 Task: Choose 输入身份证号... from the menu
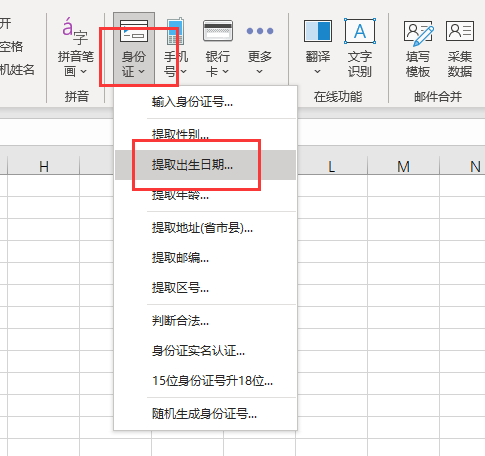(205, 102)
